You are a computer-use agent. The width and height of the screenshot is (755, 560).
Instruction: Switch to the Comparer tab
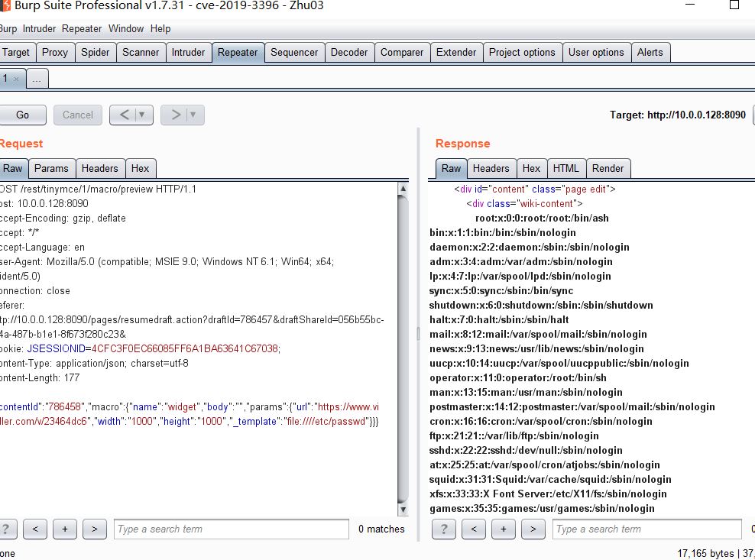coord(402,53)
